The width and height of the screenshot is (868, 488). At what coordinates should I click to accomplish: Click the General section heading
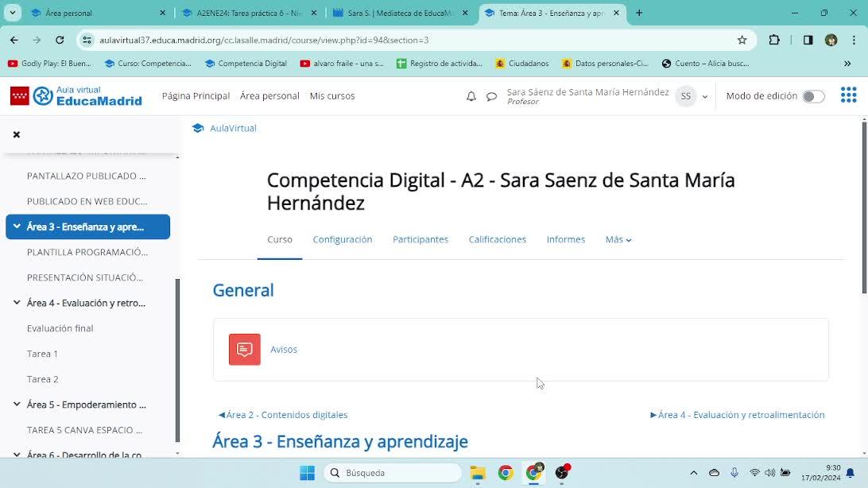click(243, 290)
